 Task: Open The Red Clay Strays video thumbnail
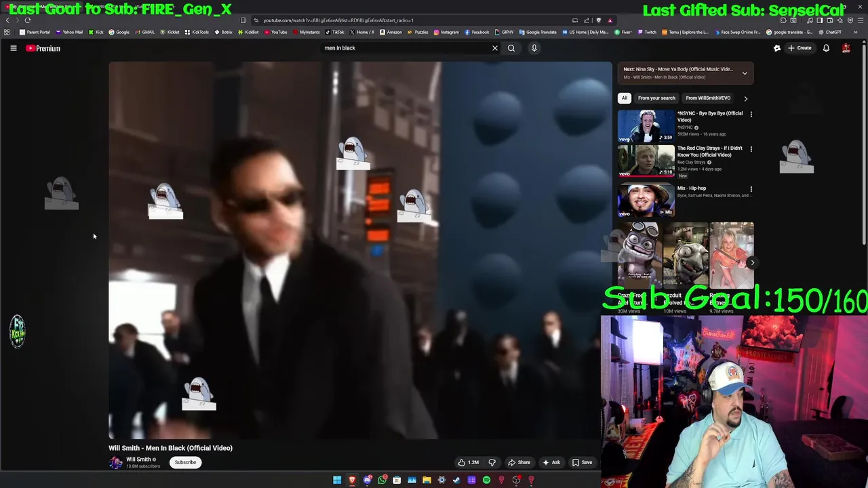pos(646,161)
